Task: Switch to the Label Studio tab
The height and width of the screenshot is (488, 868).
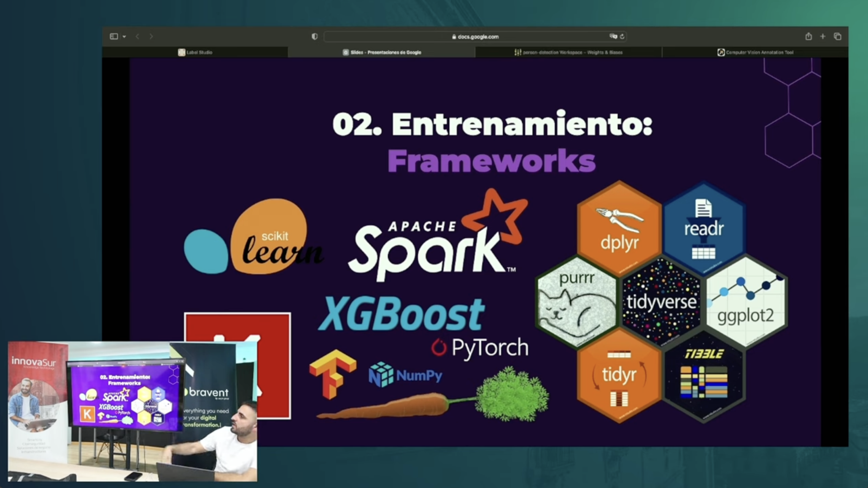Action: coord(195,52)
